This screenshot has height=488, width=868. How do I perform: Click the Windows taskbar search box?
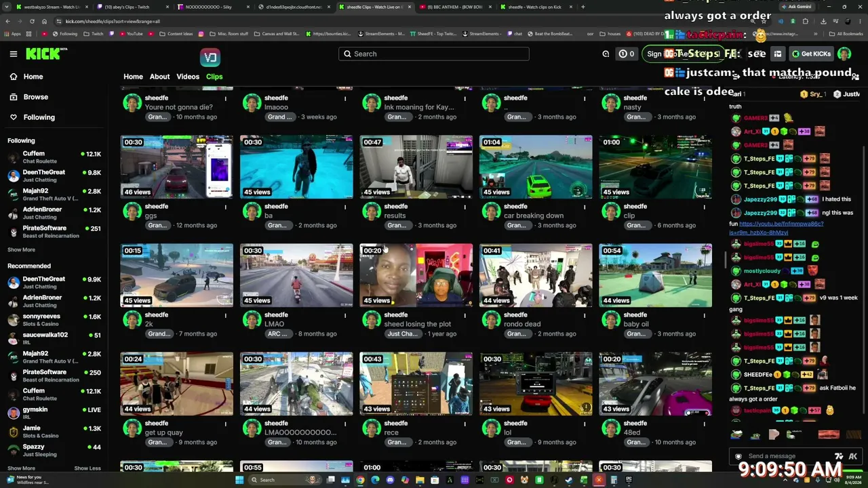click(x=285, y=480)
